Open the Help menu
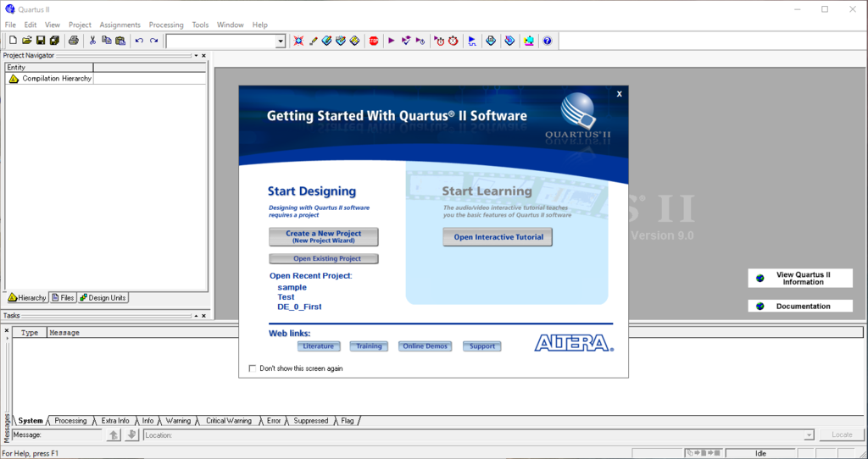 pos(259,25)
